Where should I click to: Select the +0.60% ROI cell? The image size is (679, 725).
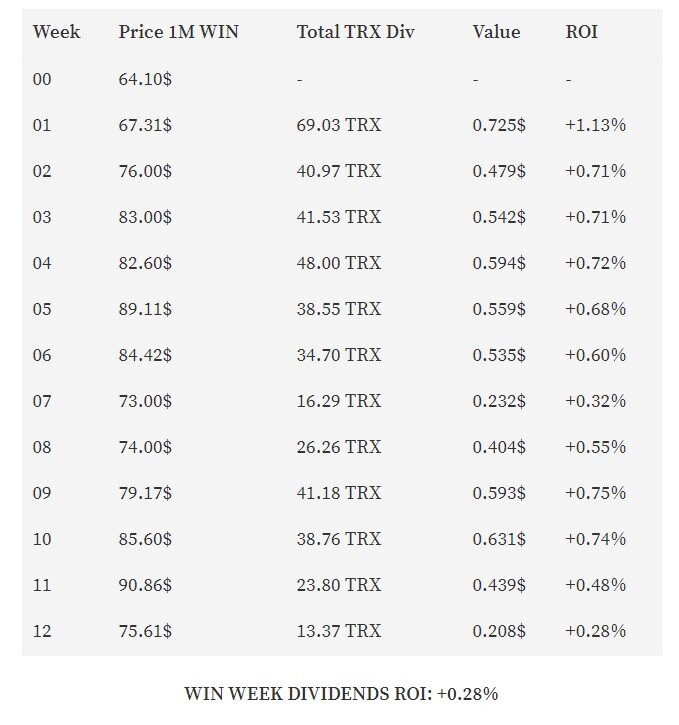tap(595, 355)
